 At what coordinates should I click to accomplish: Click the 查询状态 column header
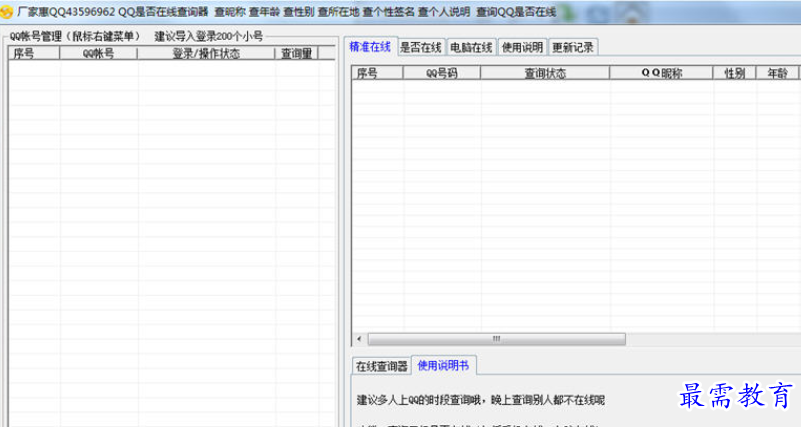[x=545, y=73]
